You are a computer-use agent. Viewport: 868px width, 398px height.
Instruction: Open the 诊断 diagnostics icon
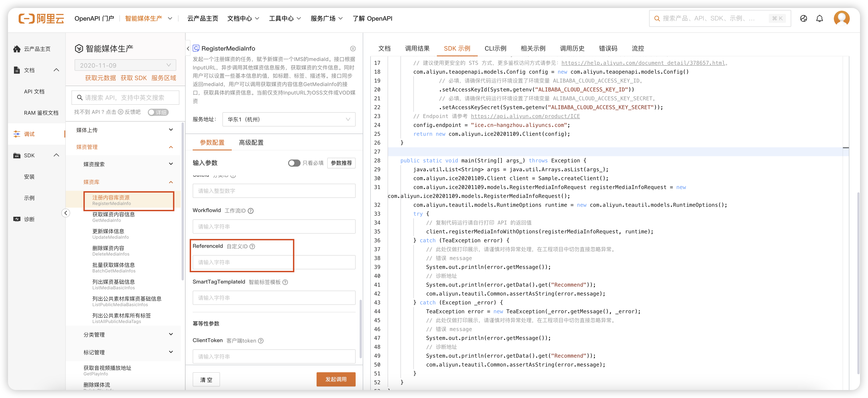coord(17,219)
